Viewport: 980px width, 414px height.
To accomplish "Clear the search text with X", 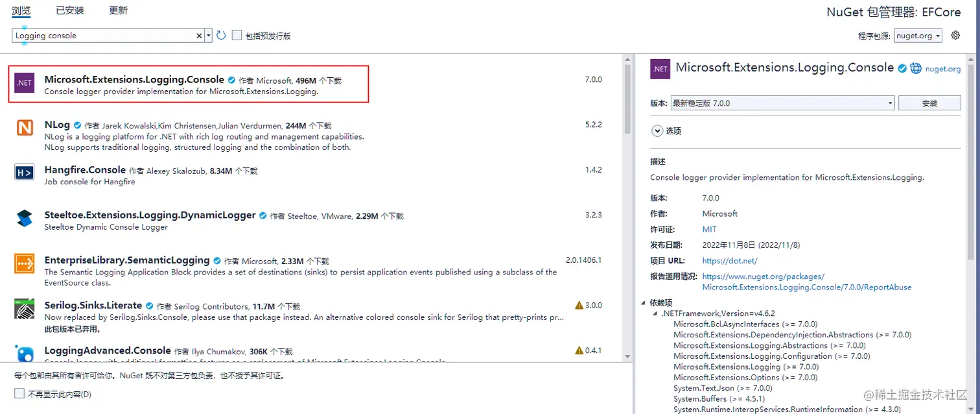I will (x=200, y=36).
